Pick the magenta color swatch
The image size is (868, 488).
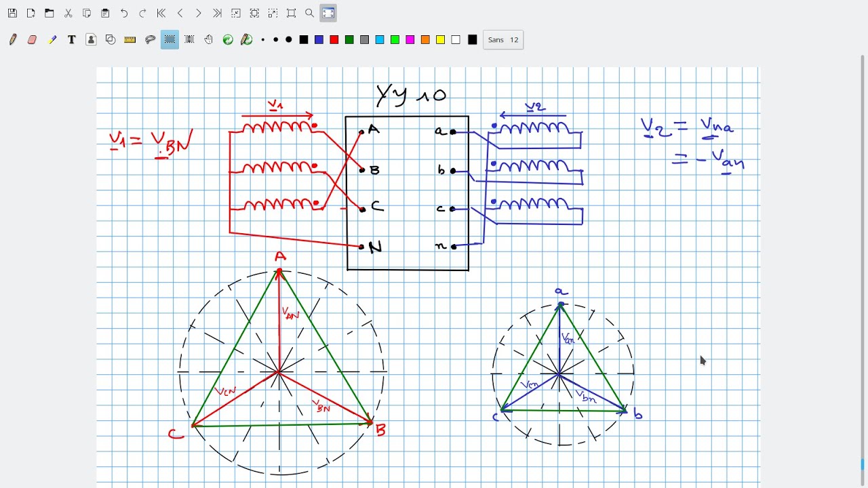[x=410, y=40]
